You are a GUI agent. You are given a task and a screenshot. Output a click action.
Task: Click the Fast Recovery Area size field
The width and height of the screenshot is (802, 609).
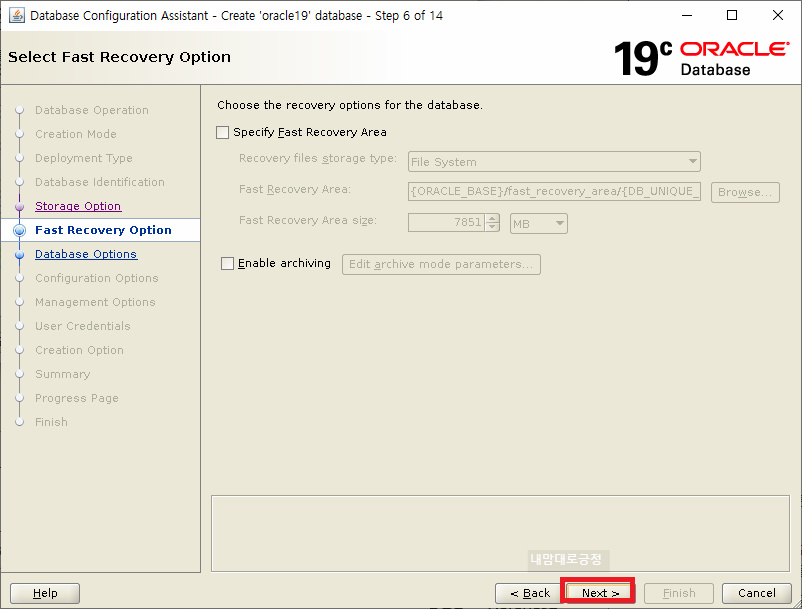tap(446, 222)
